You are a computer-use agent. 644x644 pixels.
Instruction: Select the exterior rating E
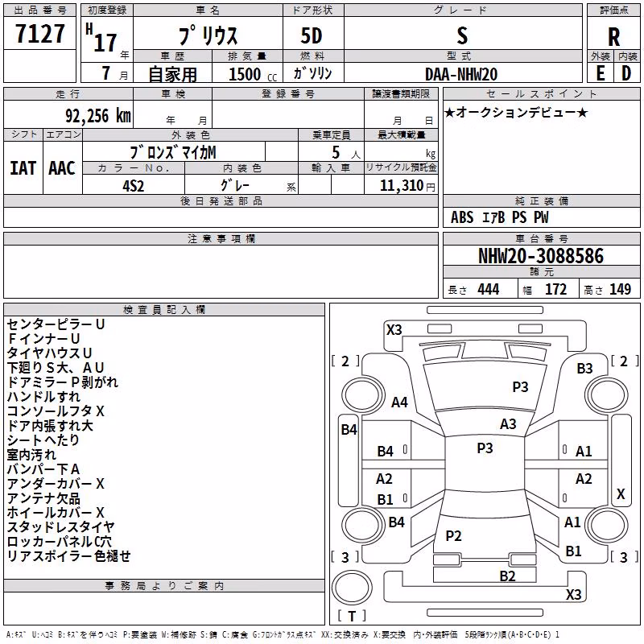coord(601,73)
